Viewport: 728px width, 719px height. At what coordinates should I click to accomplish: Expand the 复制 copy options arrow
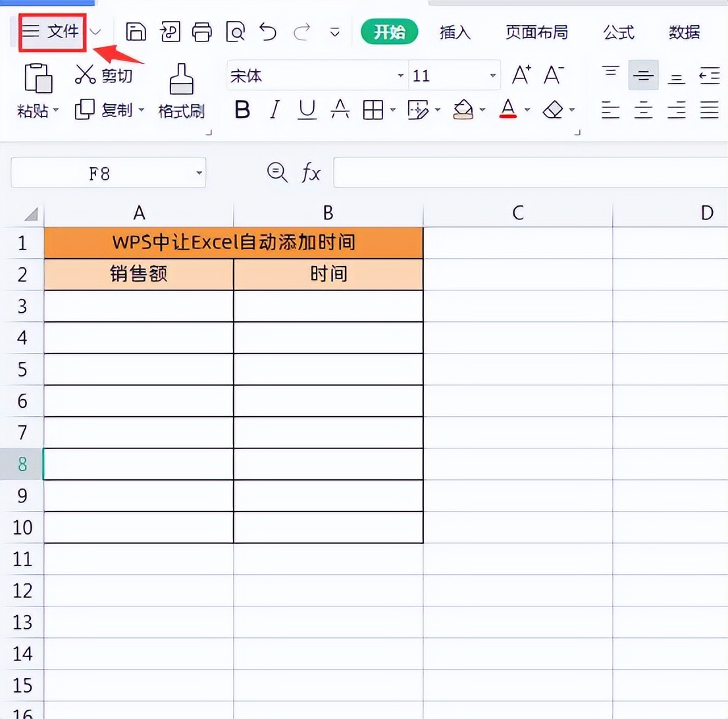click(142, 110)
